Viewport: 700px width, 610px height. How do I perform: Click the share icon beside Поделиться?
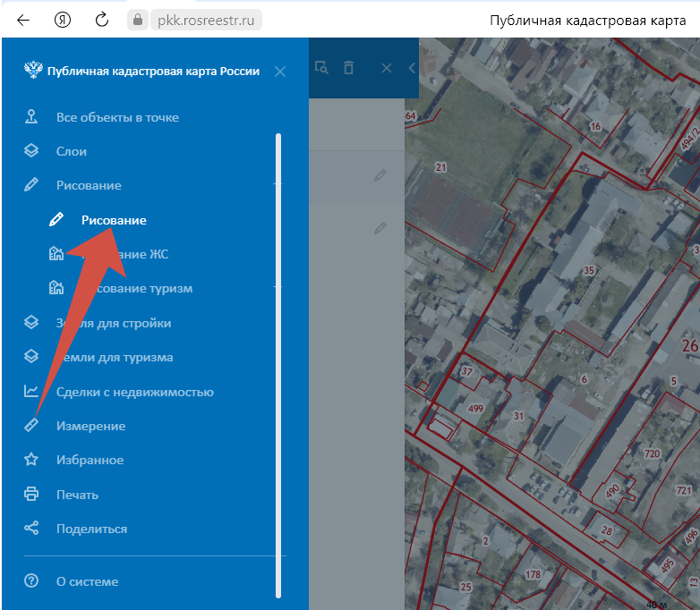tap(31, 529)
